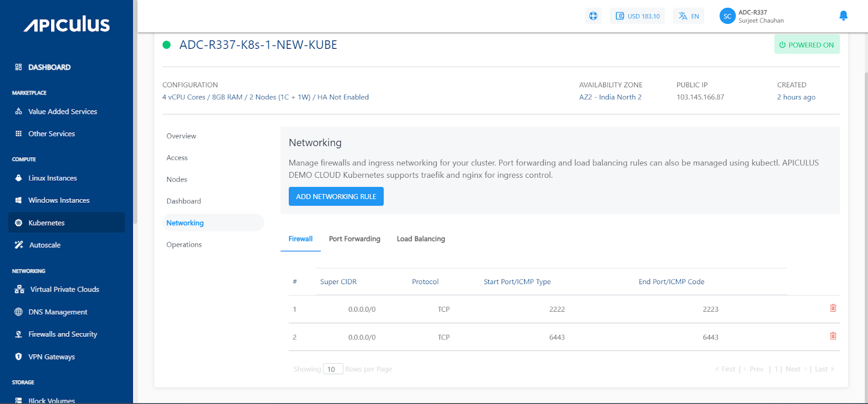Switch to the Load Balancing tab
The height and width of the screenshot is (404, 868).
[421, 239]
